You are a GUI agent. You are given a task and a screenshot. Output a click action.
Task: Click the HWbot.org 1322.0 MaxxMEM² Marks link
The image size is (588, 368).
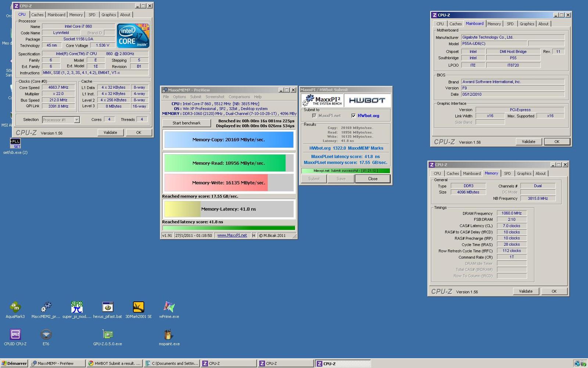[x=346, y=148]
